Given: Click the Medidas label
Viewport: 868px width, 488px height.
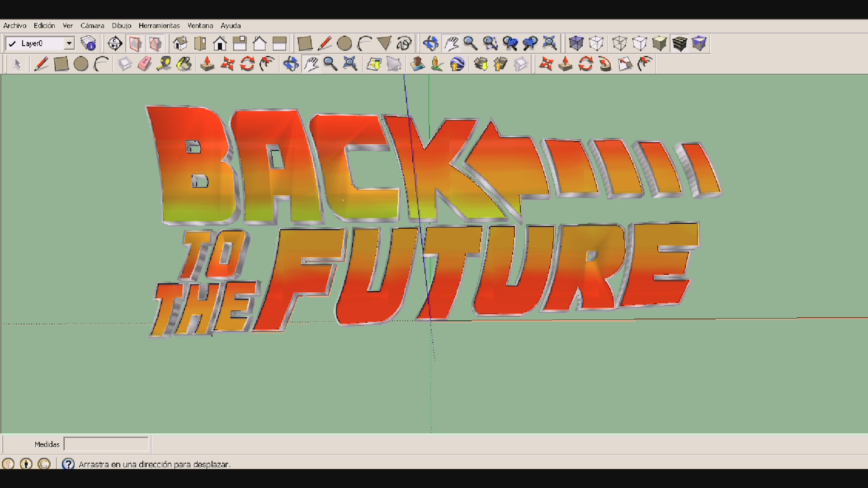Looking at the screenshot, I should click(47, 444).
